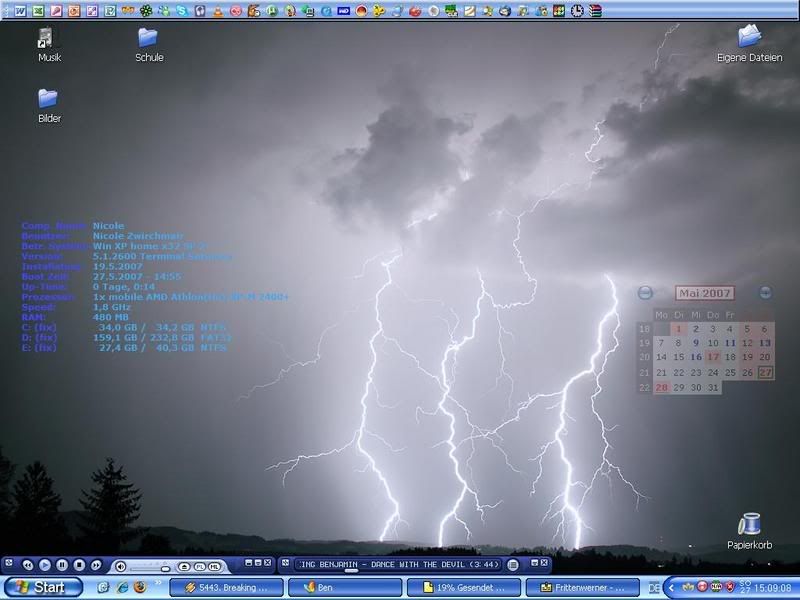This screenshot has width=800, height=600.
Task: Launch VLC media player cone icon
Action: [x=217, y=11]
